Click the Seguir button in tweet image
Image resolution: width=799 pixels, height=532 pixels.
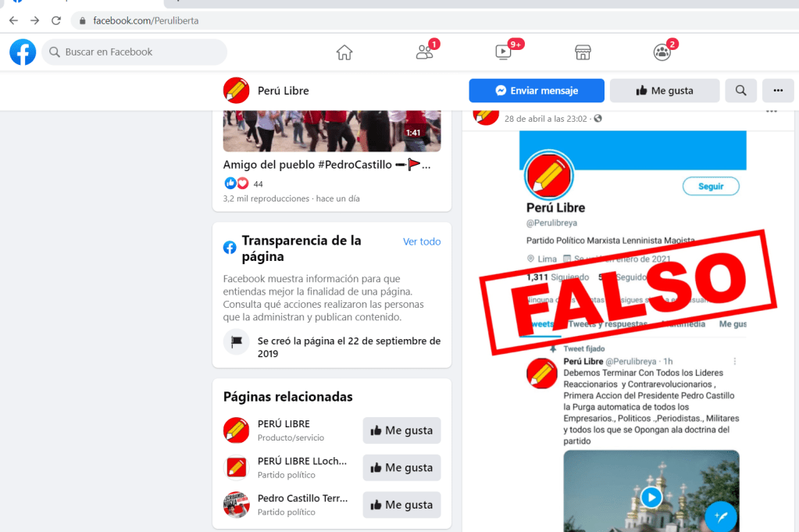[x=711, y=187]
